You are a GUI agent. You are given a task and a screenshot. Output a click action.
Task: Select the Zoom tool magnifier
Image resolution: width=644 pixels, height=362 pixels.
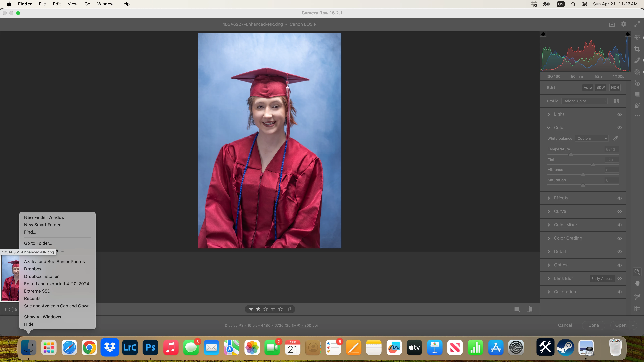(637, 272)
